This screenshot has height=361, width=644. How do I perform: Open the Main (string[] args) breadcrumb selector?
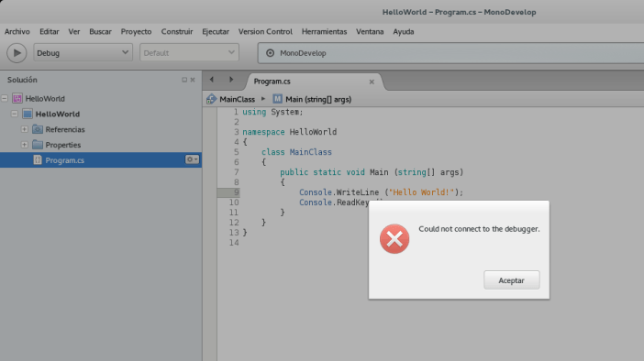click(318, 99)
